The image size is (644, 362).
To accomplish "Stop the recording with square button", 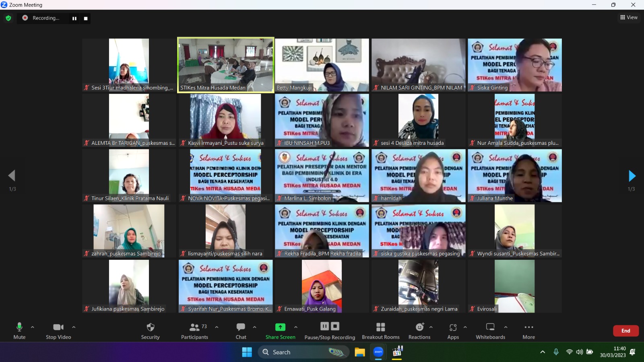I will pyautogui.click(x=86, y=19).
